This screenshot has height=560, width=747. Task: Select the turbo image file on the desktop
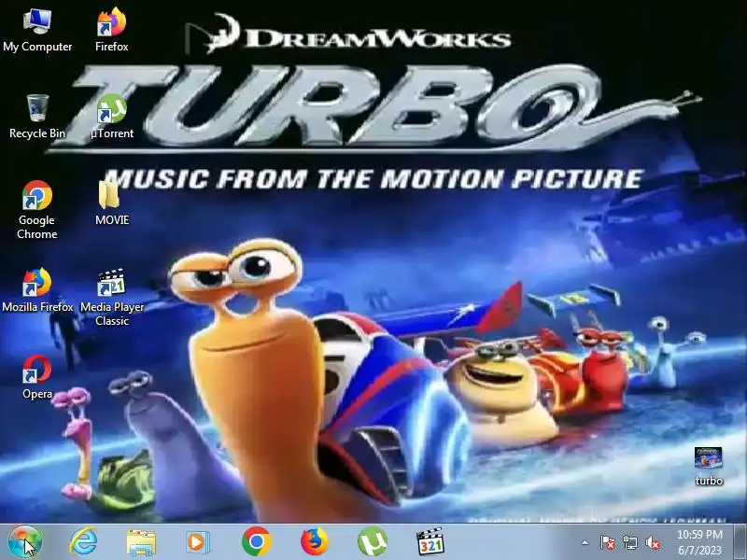(x=709, y=467)
